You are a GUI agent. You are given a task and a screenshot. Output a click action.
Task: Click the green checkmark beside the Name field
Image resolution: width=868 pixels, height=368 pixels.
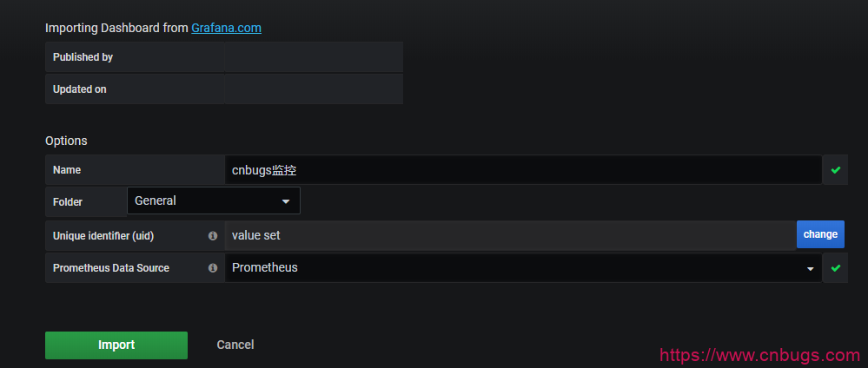tap(836, 170)
